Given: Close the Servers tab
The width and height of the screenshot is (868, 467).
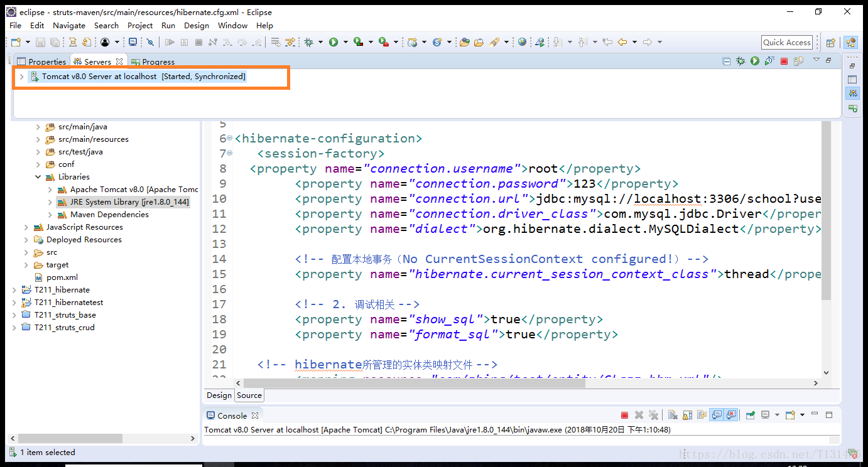Looking at the screenshot, I should tap(119, 62).
